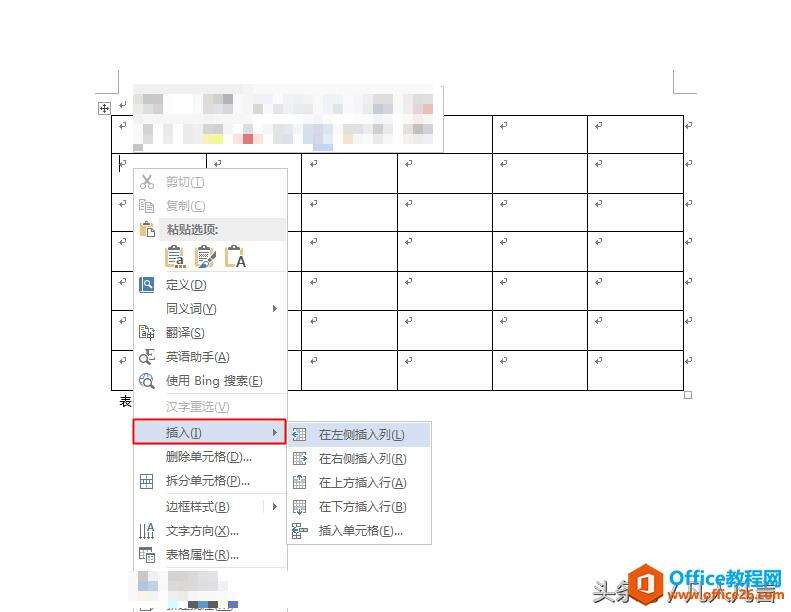791x612 pixels.
Task: Click the 定义(D) dictionary icon
Action: coord(146,285)
